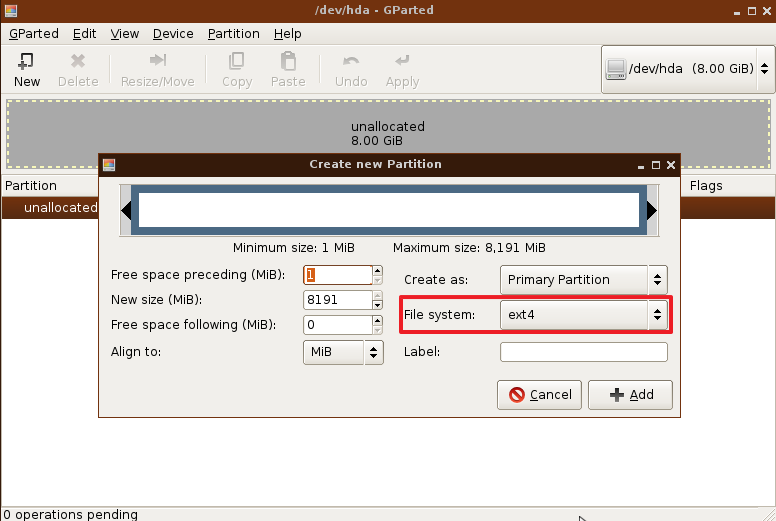The height and width of the screenshot is (521, 776).
Task: Click the Partition column header
Action: 31,186
